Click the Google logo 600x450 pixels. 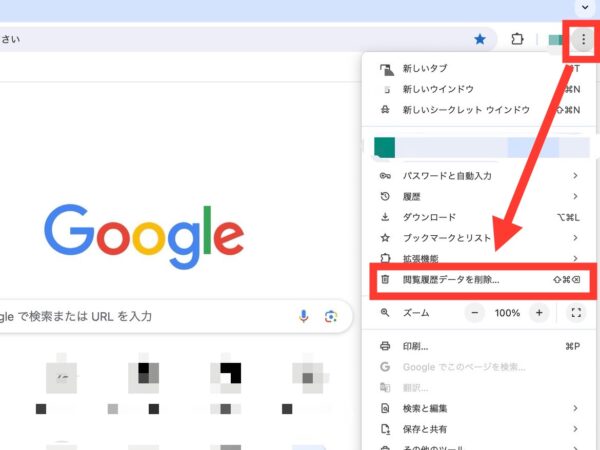[144, 236]
